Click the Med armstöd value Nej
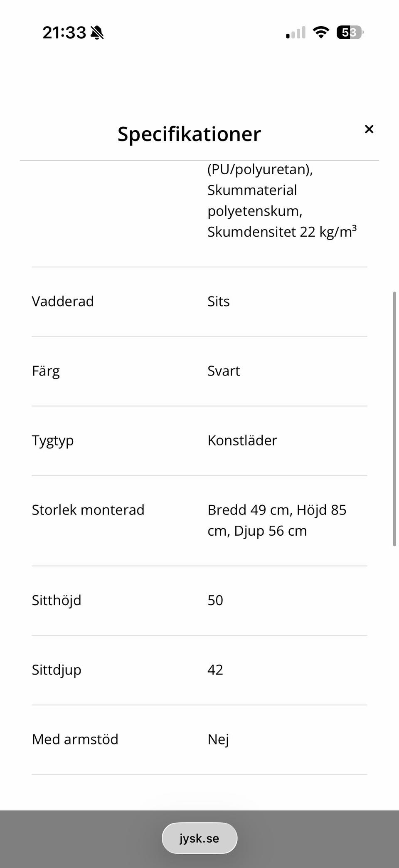This screenshot has height=868, width=399. click(218, 739)
